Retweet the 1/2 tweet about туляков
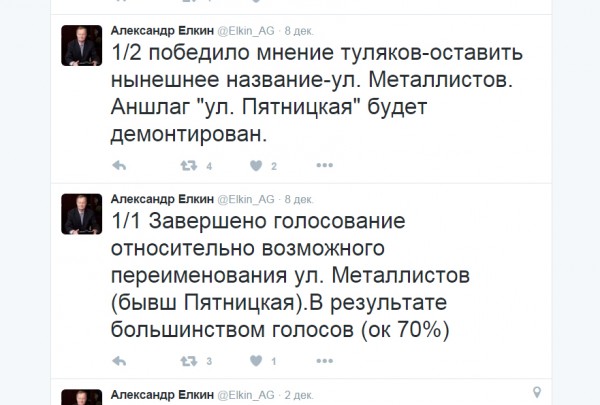The height and width of the screenshot is (405, 600). (x=187, y=165)
